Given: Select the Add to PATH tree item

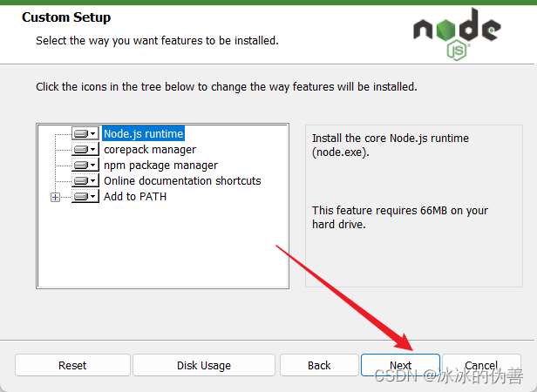Looking at the screenshot, I should (x=135, y=197).
